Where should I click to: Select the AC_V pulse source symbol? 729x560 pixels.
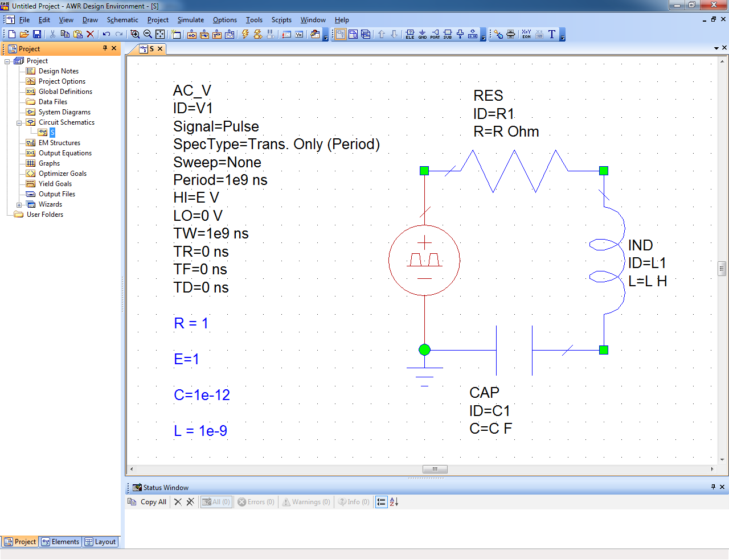(x=424, y=260)
